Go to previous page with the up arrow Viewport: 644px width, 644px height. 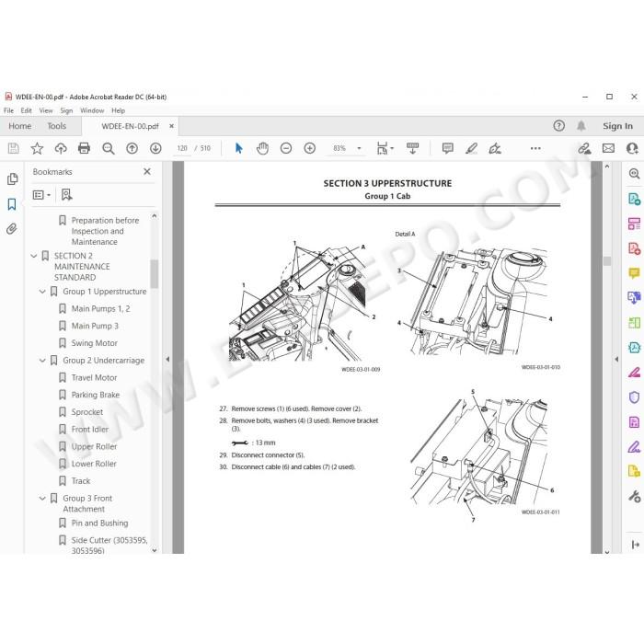tap(132, 148)
